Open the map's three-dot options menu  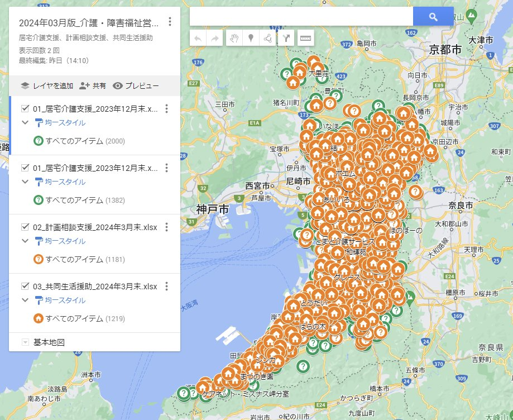(x=169, y=21)
